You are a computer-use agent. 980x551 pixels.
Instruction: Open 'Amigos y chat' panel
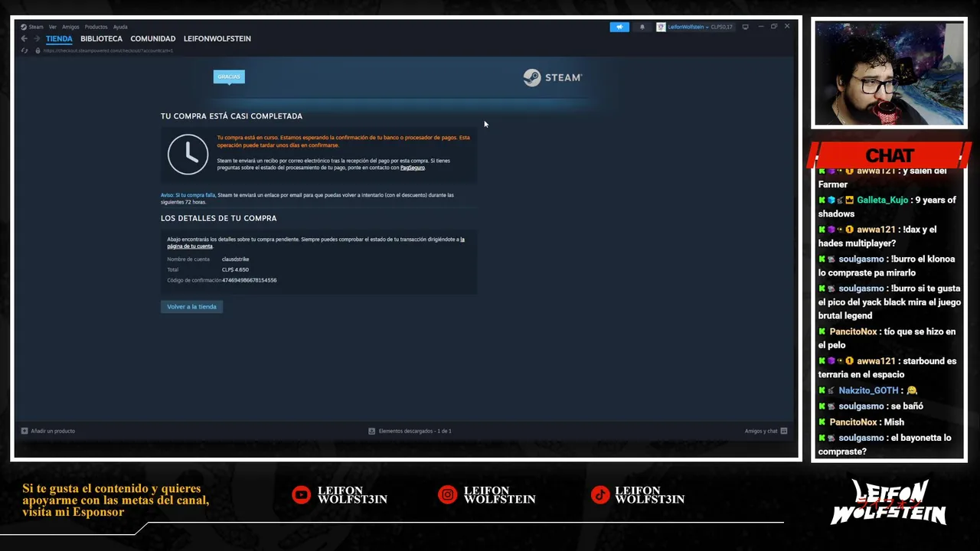[x=761, y=431]
